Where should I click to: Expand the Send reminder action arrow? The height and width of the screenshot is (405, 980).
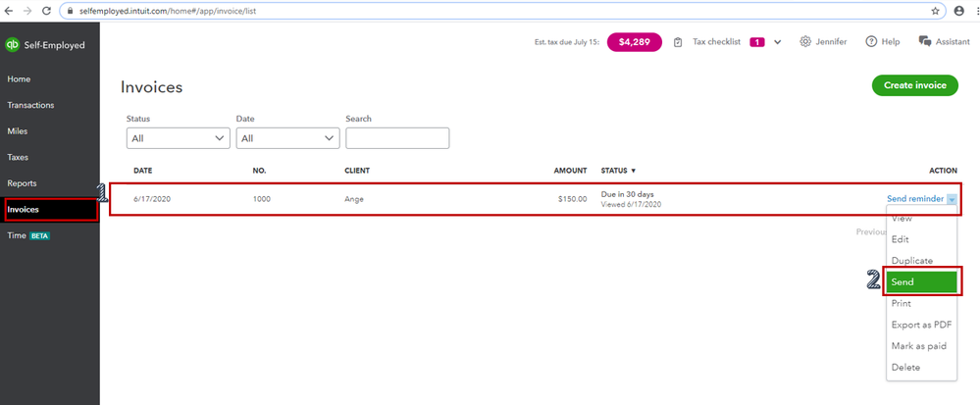tap(952, 199)
